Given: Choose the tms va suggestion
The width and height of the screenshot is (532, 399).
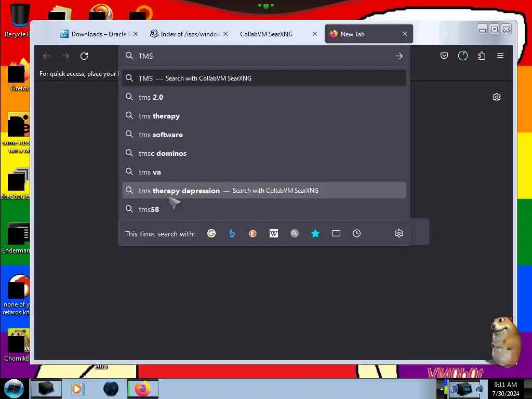Looking at the screenshot, I should pyautogui.click(x=264, y=171).
